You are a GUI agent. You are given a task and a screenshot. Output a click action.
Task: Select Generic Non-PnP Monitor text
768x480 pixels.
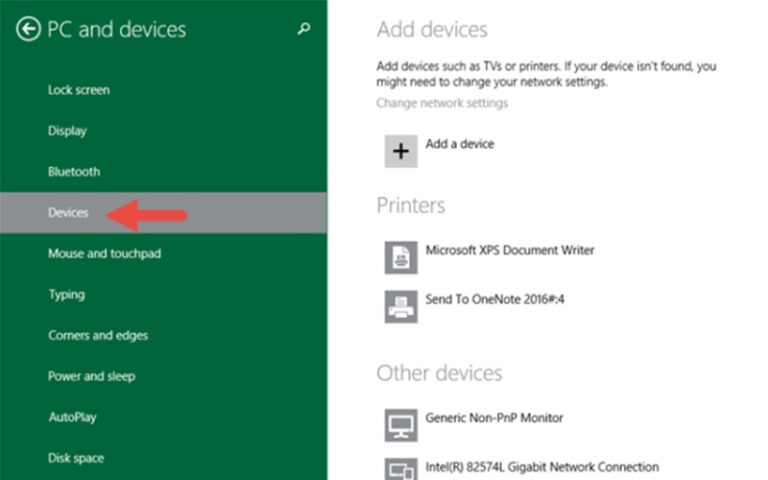coord(494,418)
